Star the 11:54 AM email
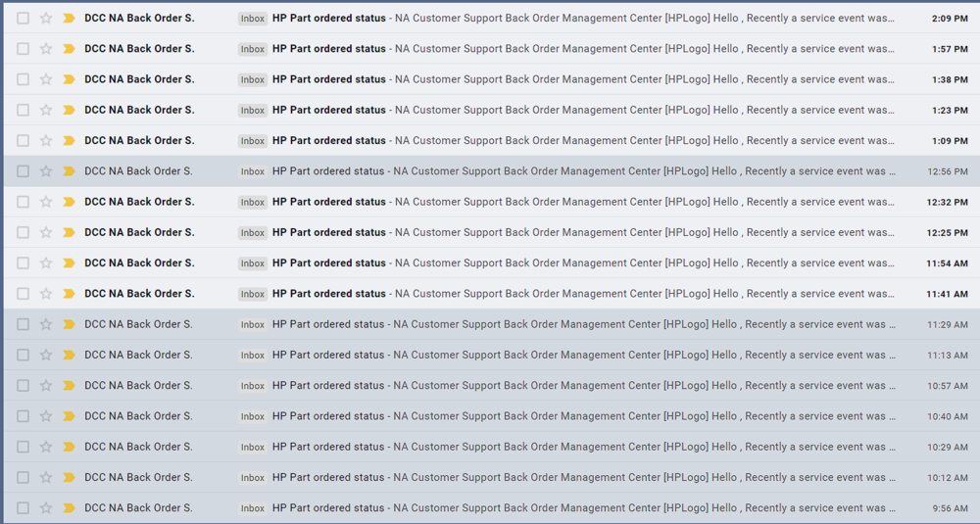 [x=46, y=263]
